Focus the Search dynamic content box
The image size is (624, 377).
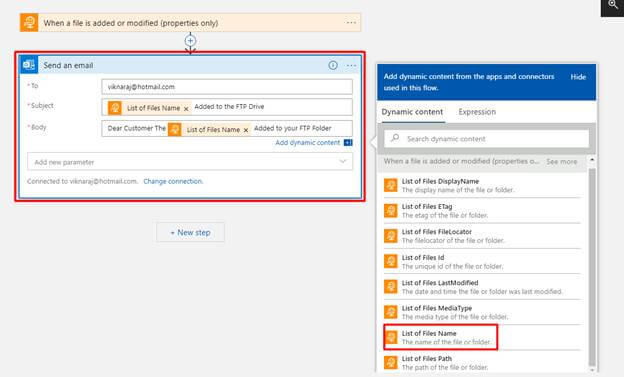486,139
